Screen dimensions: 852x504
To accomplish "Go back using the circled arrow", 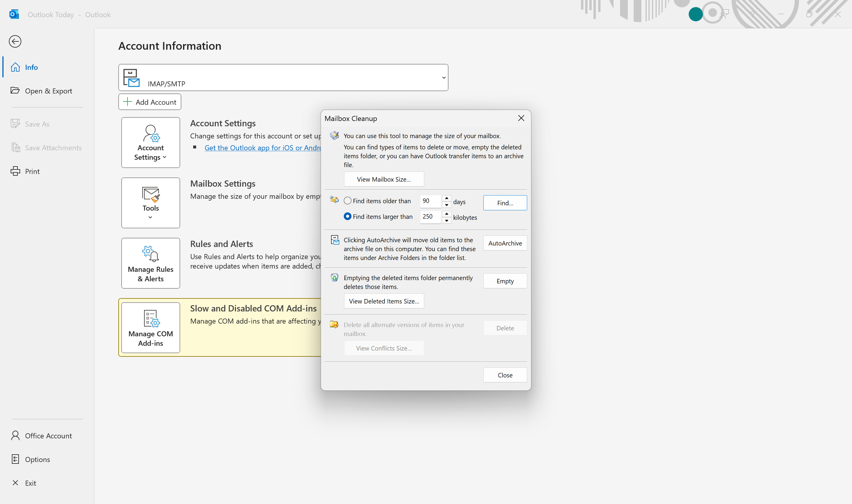I will tap(15, 41).
